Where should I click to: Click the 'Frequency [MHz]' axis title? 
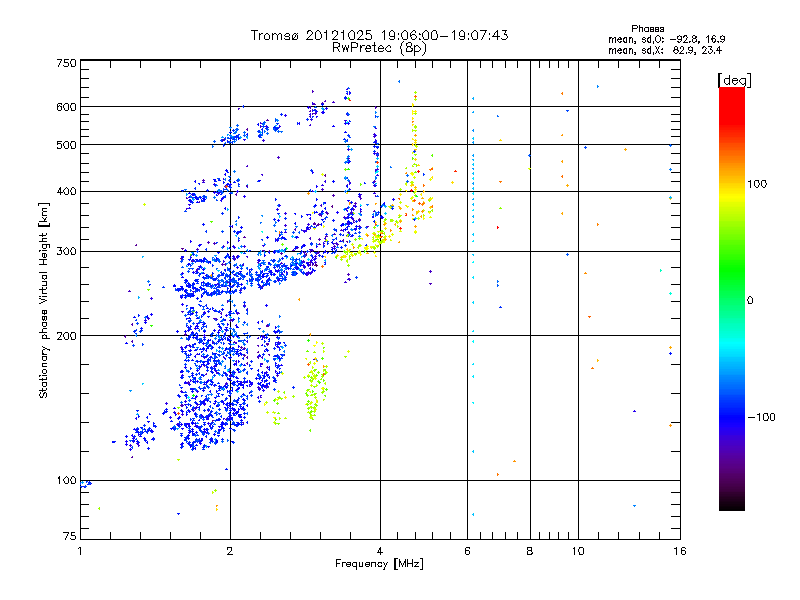click(379, 564)
